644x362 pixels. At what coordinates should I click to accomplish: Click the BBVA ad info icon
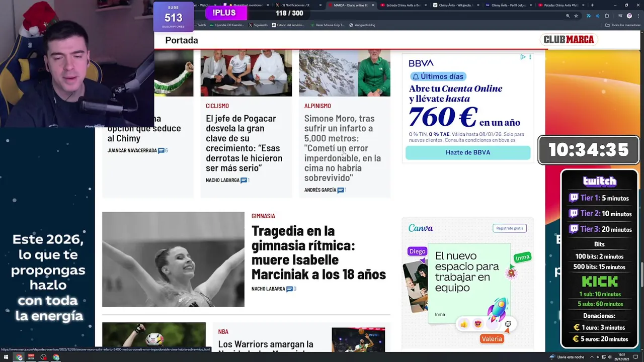(x=523, y=57)
